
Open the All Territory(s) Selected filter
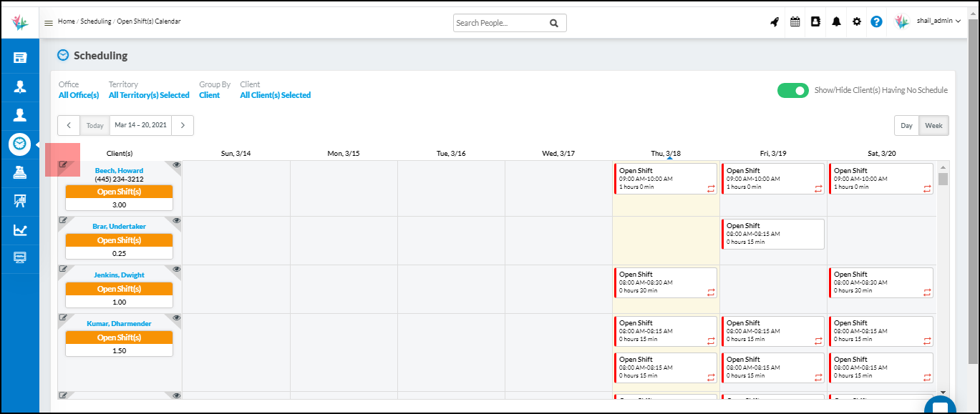coord(149,95)
